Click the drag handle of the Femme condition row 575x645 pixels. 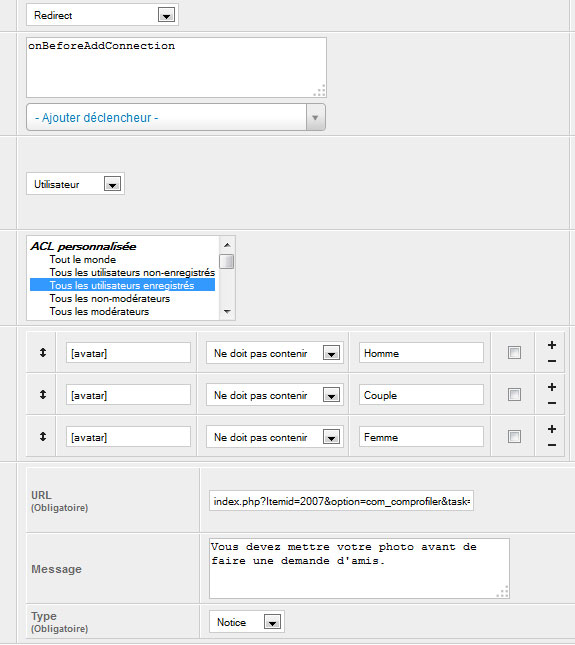43,436
